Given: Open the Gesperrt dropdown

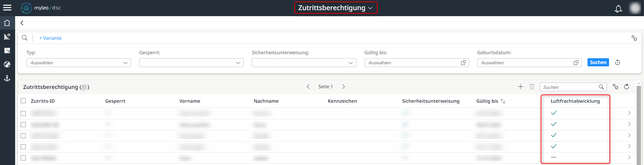Looking at the screenshot, I should (x=191, y=63).
